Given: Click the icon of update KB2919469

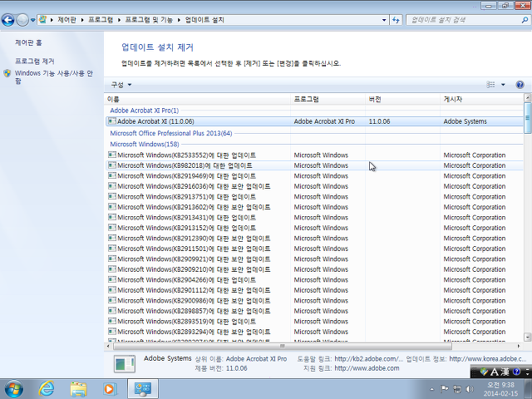Looking at the screenshot, I should [112, 175].
